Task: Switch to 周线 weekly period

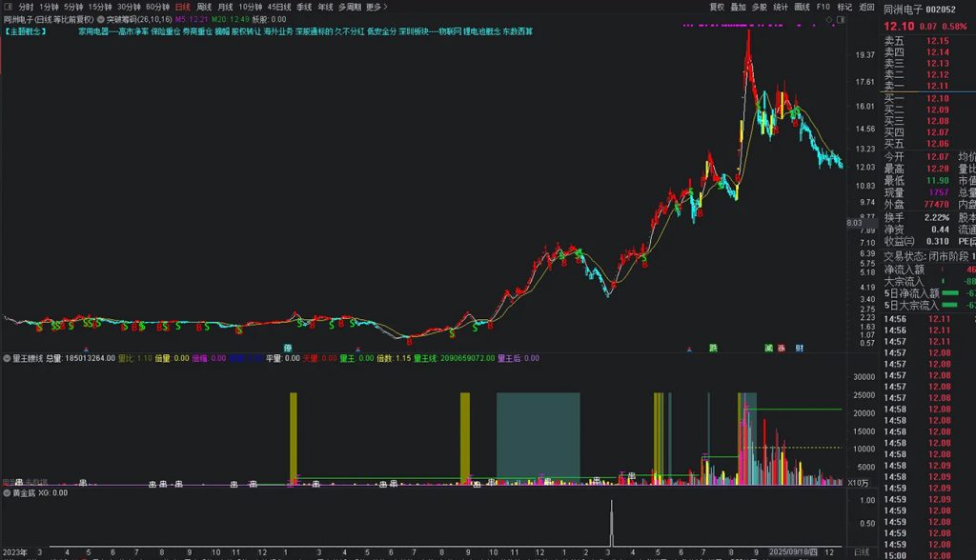Action: pos(204,7)
